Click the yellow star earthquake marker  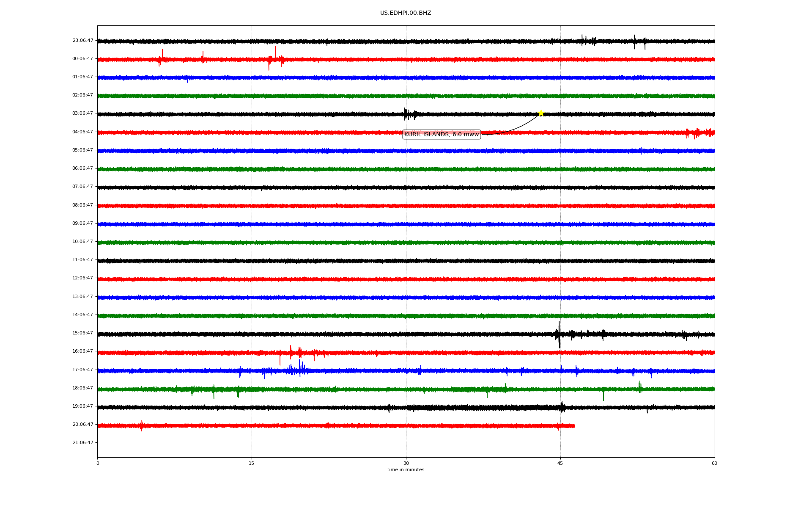540,113
